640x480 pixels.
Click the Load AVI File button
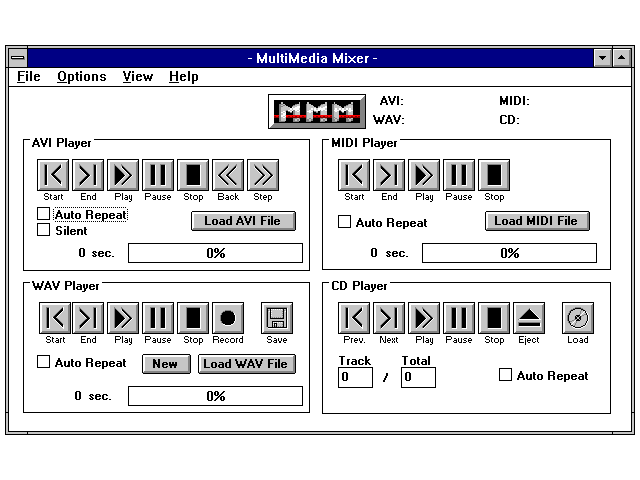(243, 221)
